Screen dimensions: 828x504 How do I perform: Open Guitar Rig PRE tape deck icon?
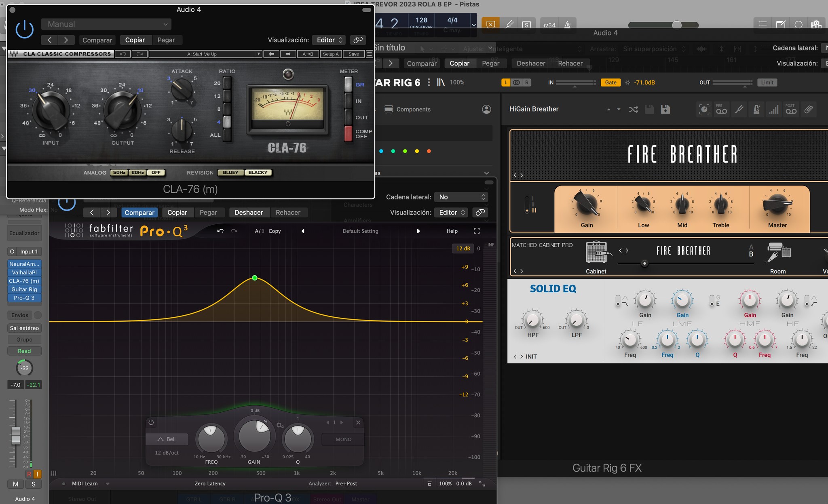point(721,109)
